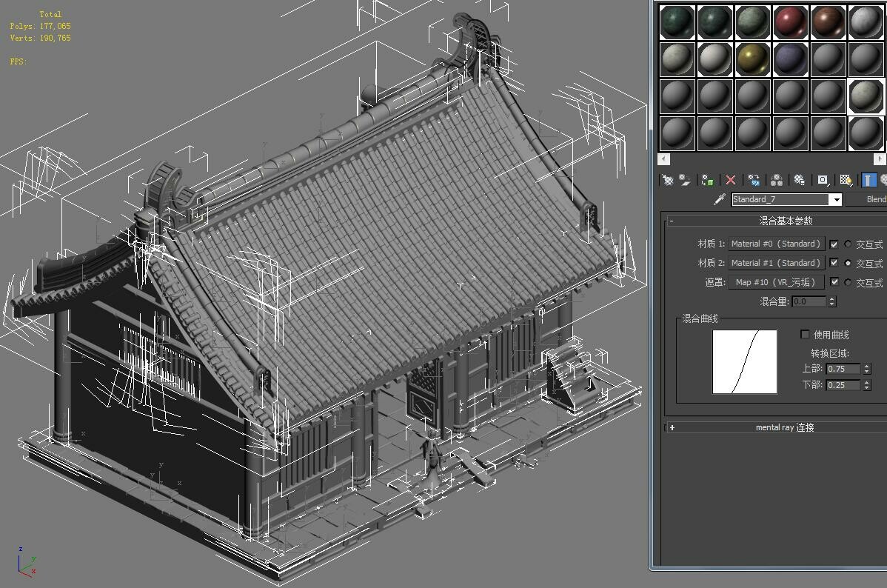The width and height of the screenshot is (887, 588).
Task: Click the Get Material icon
Action: [666, 179]
